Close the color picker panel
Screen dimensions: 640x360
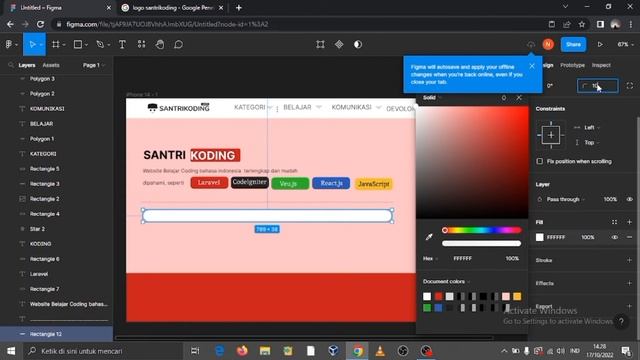click(x=519, y=98)
